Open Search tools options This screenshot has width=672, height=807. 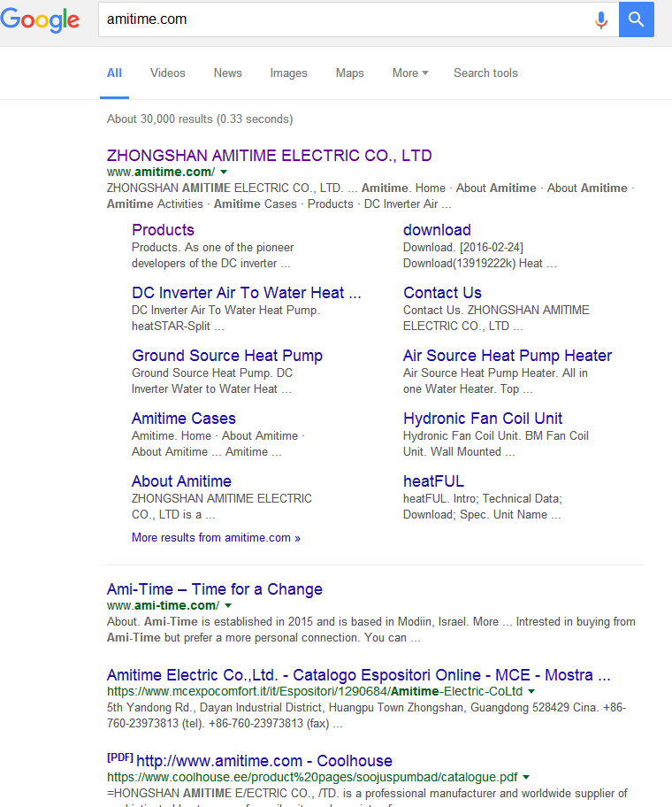tap(485, 73)
